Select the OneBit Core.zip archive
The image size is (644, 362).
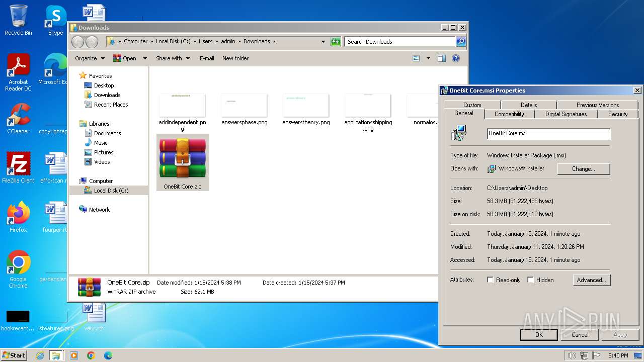(183, 162)
